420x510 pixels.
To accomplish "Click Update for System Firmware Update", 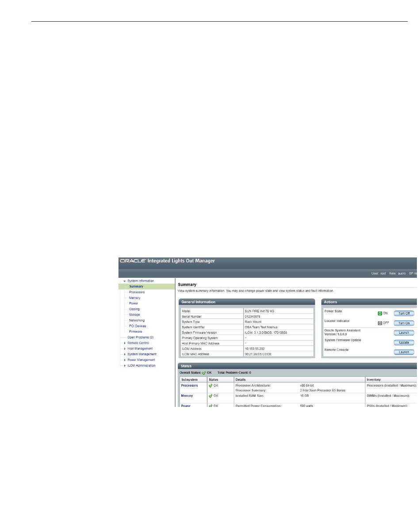I will (x=404, y=342).
